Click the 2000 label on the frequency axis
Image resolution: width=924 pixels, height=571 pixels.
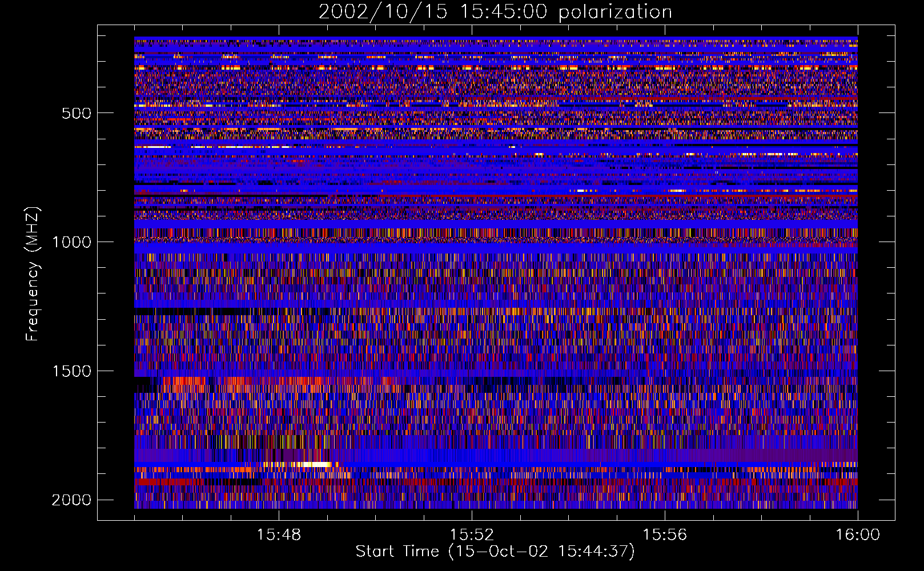click(x=71, y=500)
